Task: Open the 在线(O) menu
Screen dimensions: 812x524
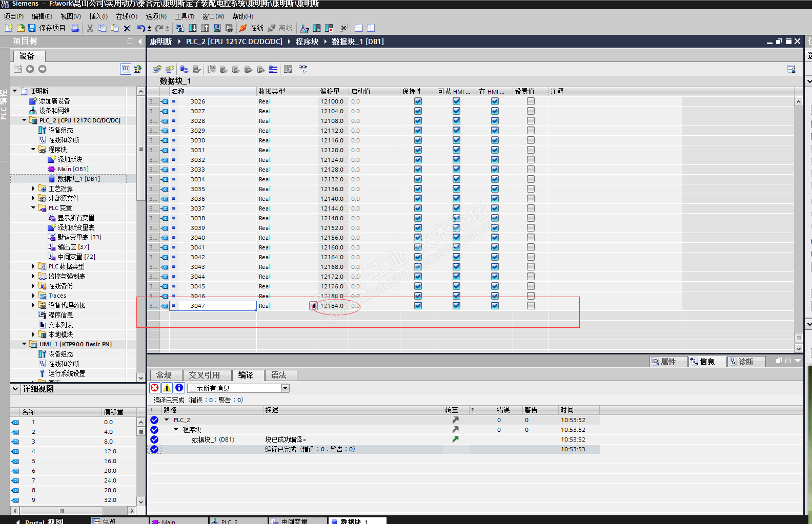Action: [x=126, y=16]
